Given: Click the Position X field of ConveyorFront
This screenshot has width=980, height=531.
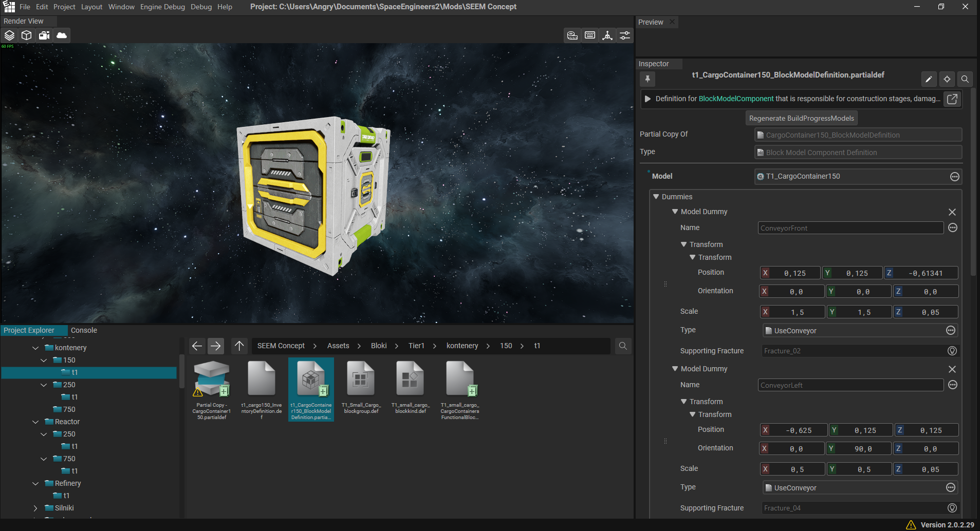Looking at the screenshot, I should point(794,273).
